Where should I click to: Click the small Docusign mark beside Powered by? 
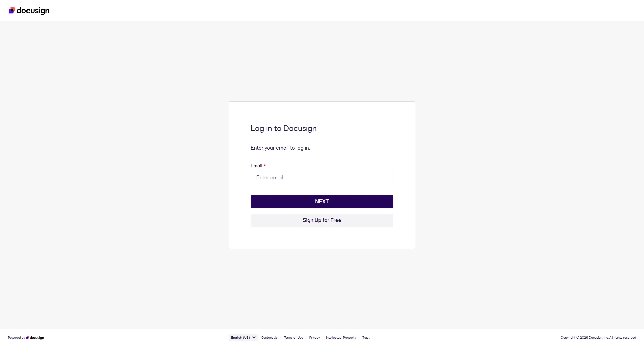(x=28, y=338)
